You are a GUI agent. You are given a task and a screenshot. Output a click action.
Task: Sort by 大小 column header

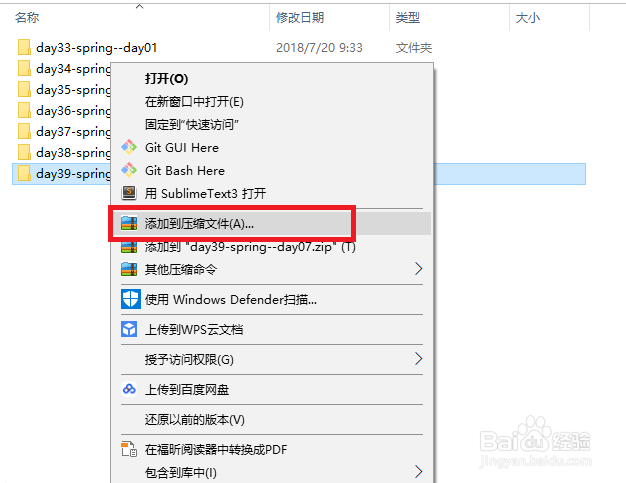[528, 18]
